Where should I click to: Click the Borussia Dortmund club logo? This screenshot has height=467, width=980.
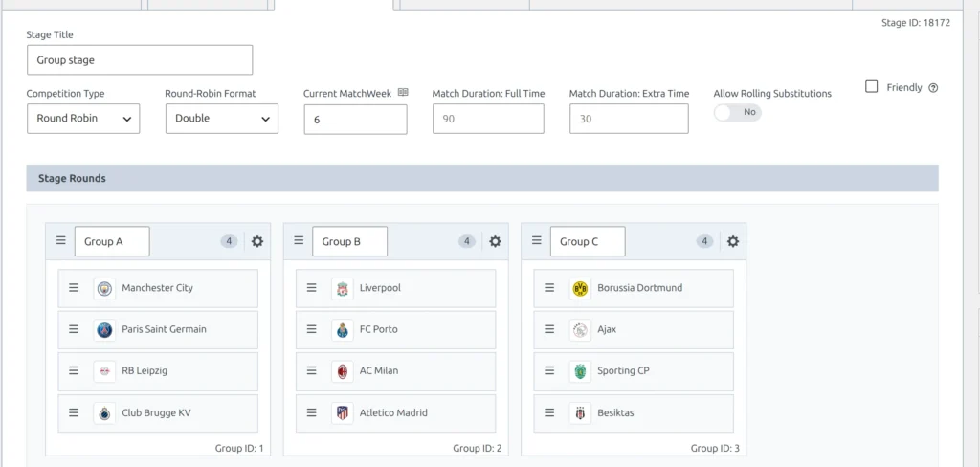(x=580, y=288)
